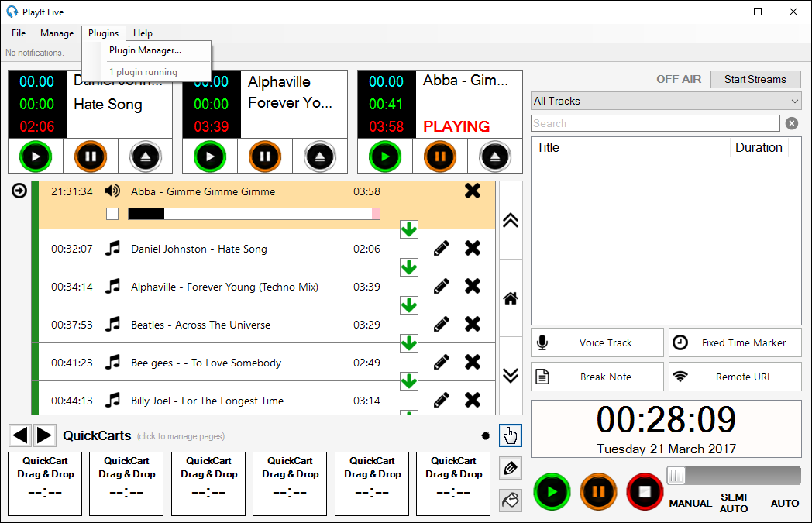Jump playlist up with double chevron
Screen dimensions: 812x523
pyautogui.click(x=511, y=221)
